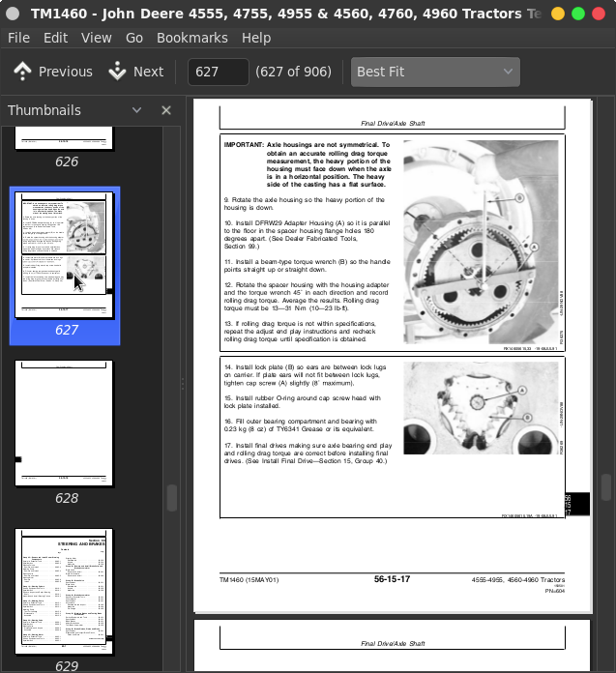Select the blank page 628 thumbnail
This screenshot has width=616, height=673.
click(65, 424)
